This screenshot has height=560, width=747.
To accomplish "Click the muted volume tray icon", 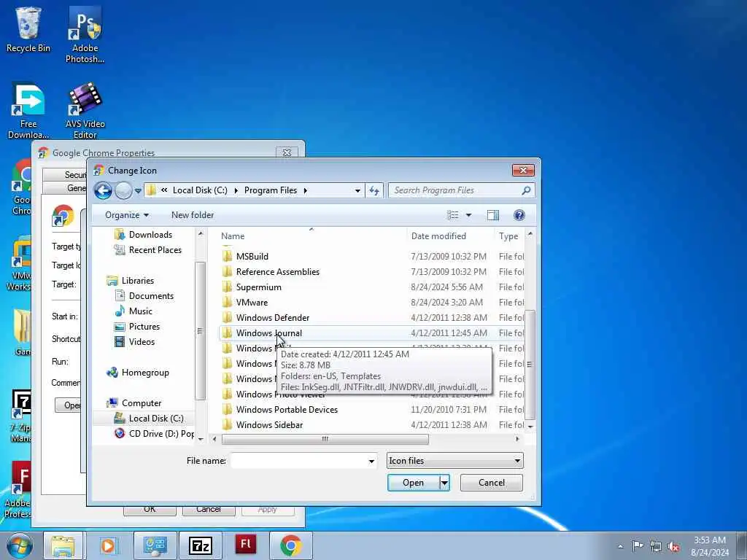I will click(673, 547).
